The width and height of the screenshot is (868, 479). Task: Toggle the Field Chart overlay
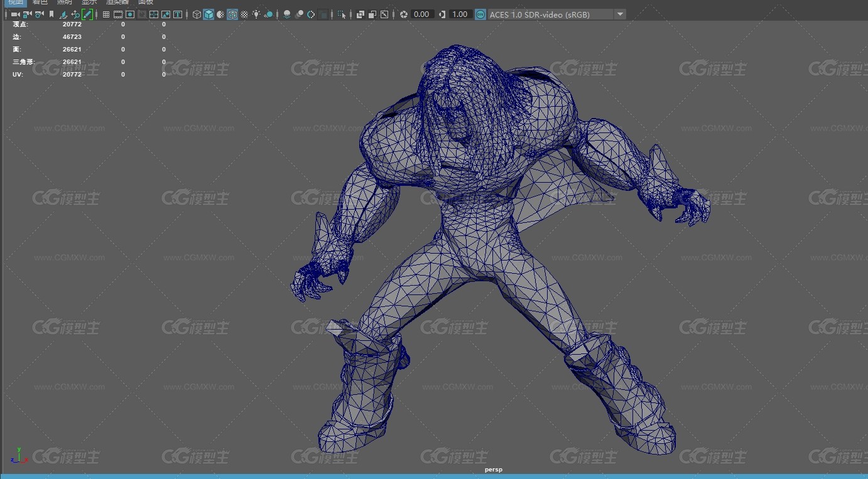(x=154, y=14)
